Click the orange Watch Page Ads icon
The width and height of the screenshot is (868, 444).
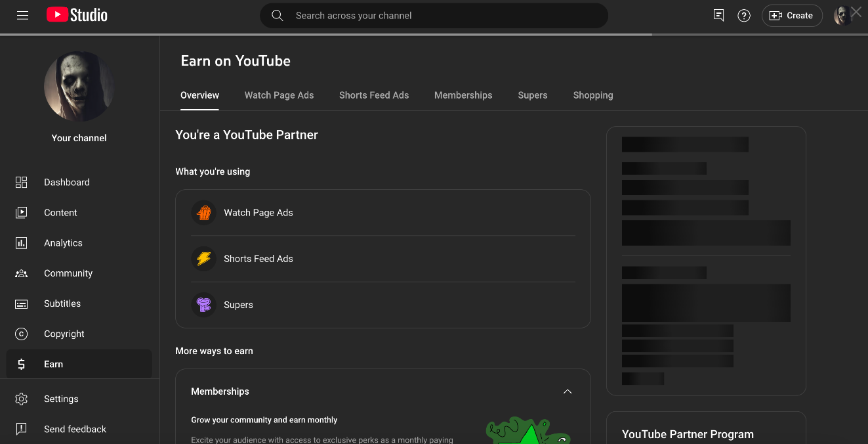tap(204, 213)
